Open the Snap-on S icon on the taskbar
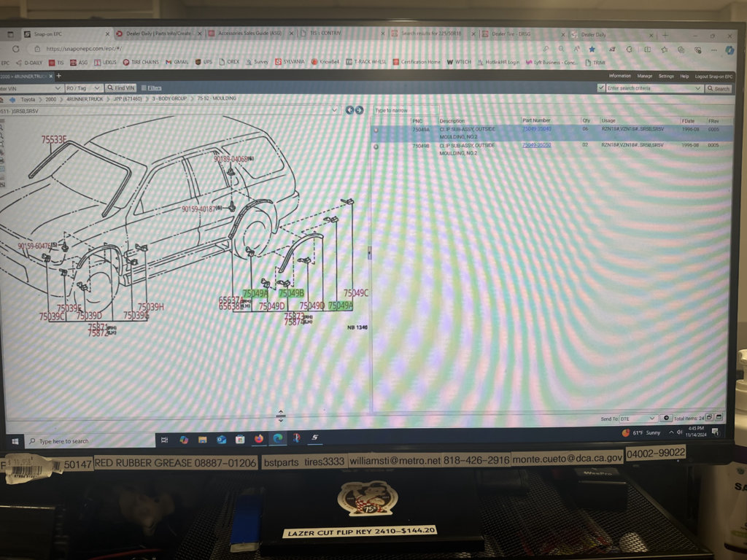Viewport: 747px width, 560px height. (x=315, y=437)
